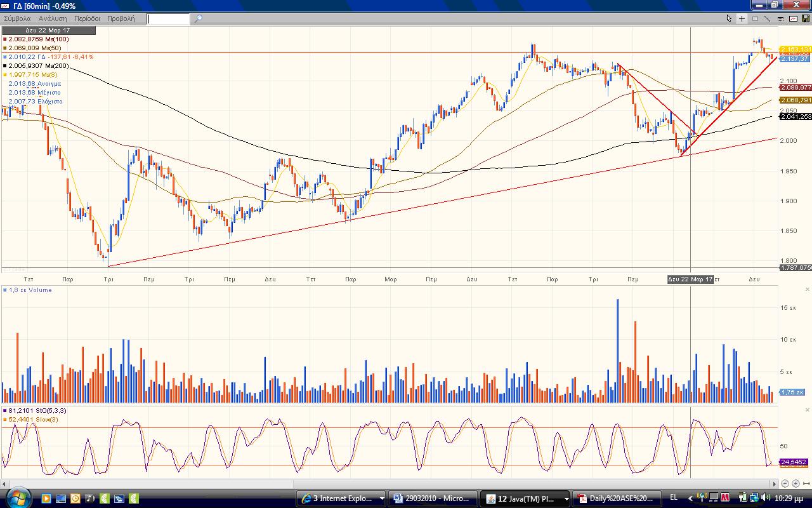Open the chart type icon
The width and height of the screenshot is (812, 508).
click(793, 18)
